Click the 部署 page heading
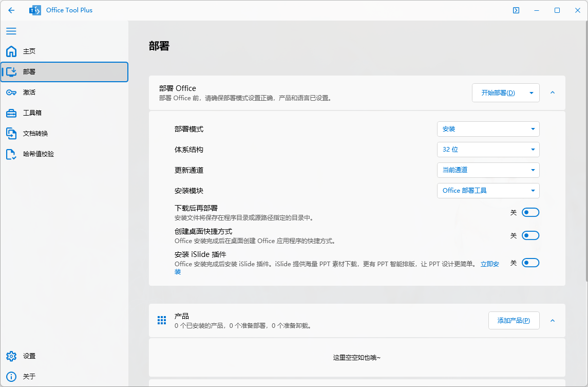The image size is (588, 387). click(x=159, y=46)
